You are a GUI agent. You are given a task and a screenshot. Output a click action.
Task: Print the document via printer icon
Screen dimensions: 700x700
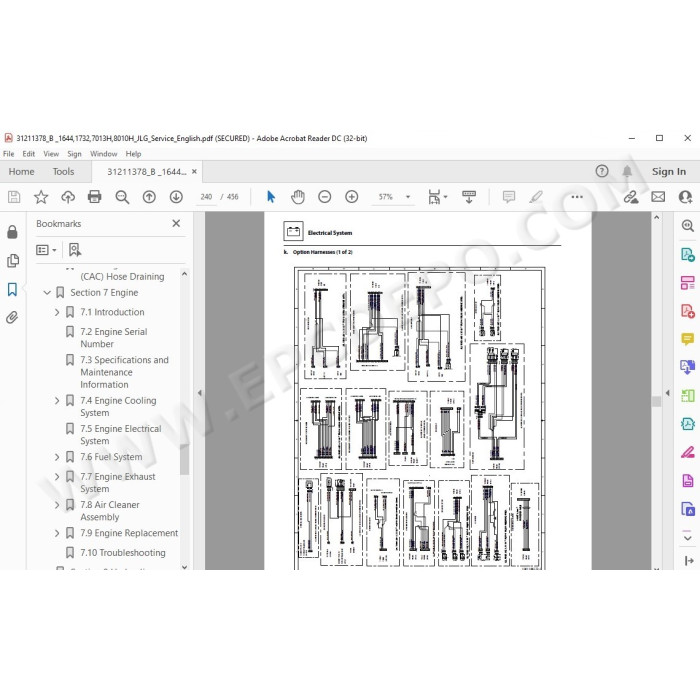95,197
